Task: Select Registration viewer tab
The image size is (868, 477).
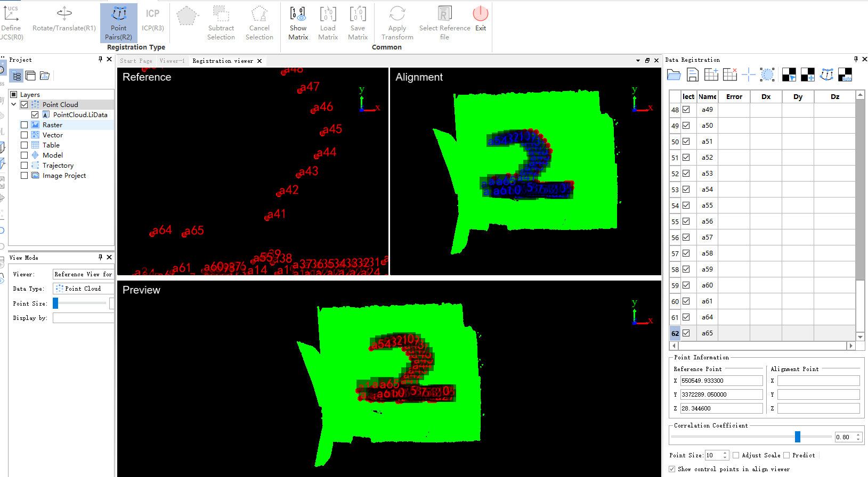Action: [223, 61]
